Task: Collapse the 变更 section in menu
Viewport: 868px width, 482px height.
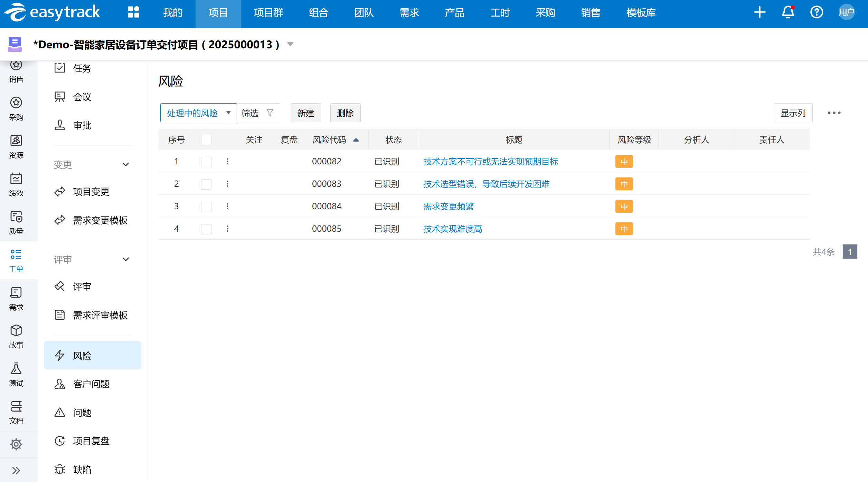Action: (126, 164)
